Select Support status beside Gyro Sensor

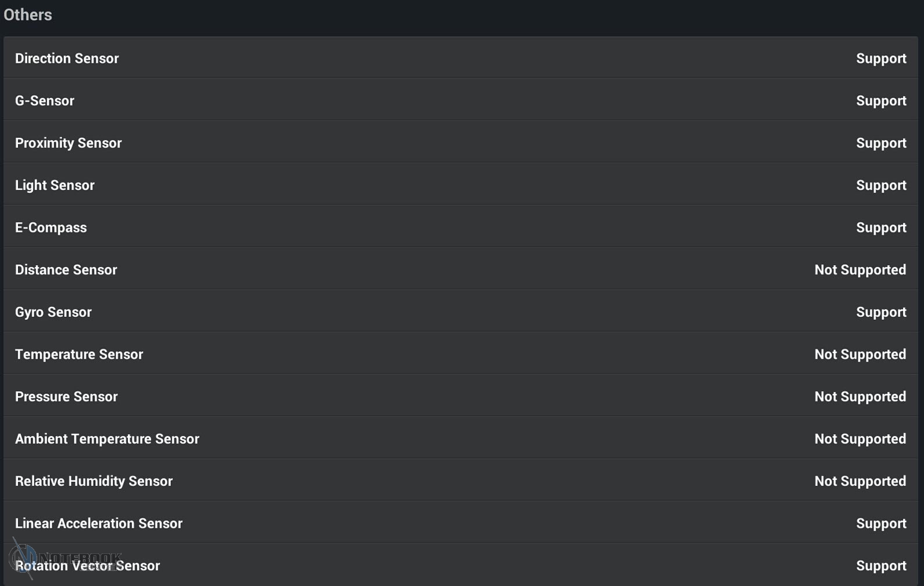tap(881, 312)
